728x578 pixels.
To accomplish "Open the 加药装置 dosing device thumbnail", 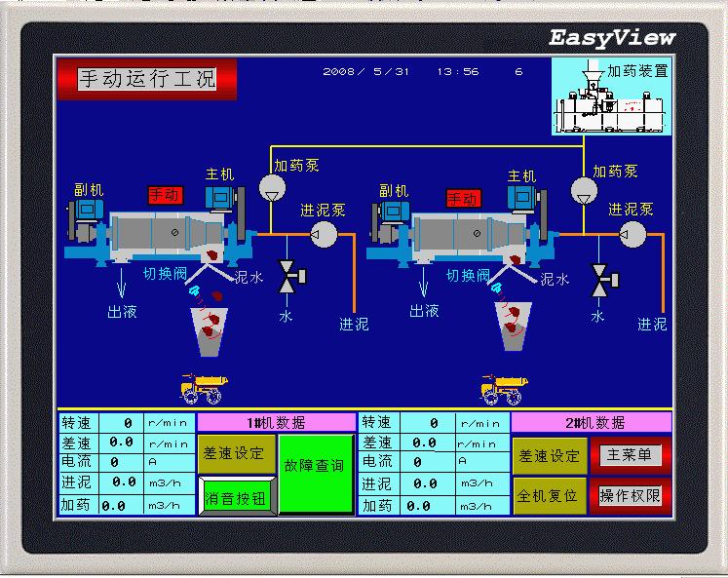I will click(x=611, y=96).
